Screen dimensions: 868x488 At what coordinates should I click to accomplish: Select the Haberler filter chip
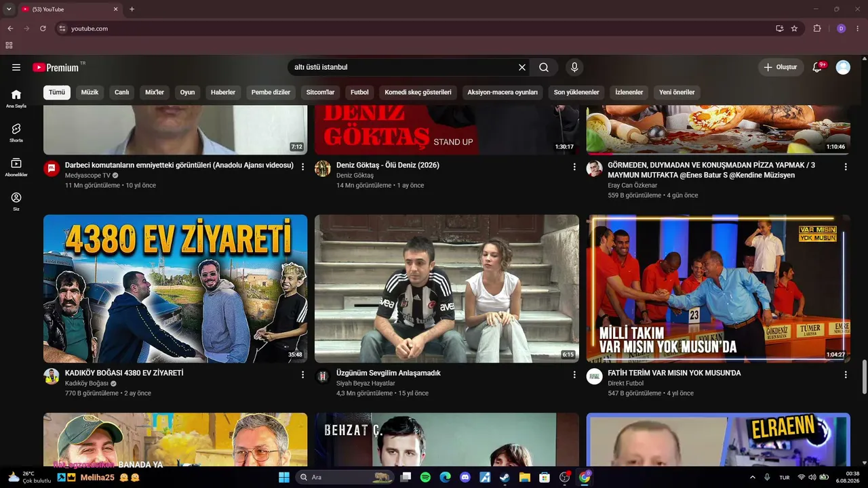(223, 92)
